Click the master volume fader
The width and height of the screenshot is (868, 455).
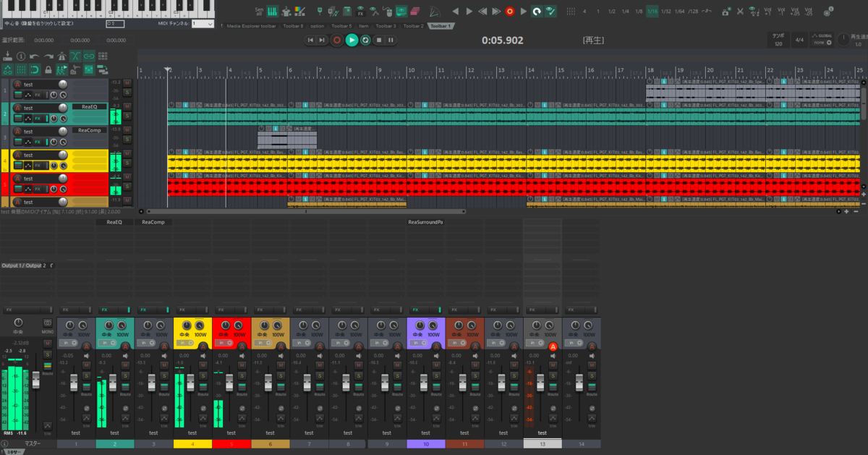36,380
